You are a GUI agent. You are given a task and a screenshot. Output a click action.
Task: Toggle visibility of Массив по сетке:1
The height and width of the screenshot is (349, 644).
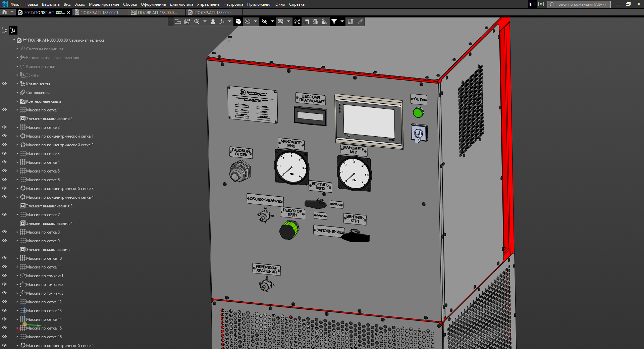click(x=4, y=110)
